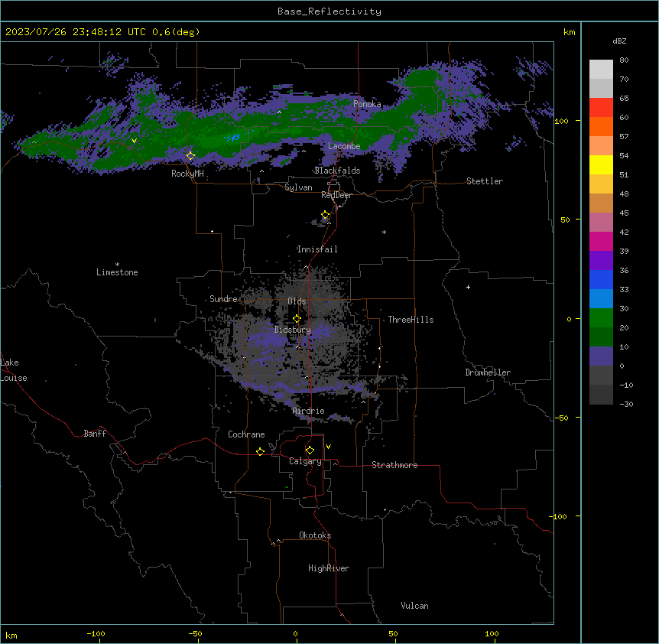659x644 pixels.
Task: Click the yellow V marker northeast of Calgary
Action: tap(328, 447)
